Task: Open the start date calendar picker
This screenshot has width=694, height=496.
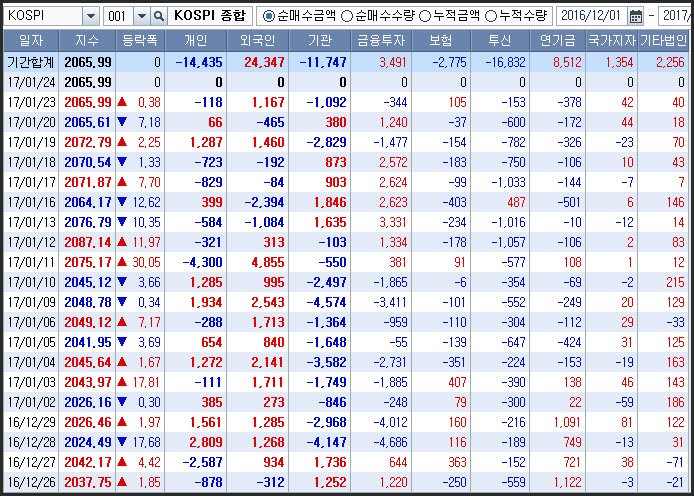Action: pyautogui.click(x=636, y=16)
